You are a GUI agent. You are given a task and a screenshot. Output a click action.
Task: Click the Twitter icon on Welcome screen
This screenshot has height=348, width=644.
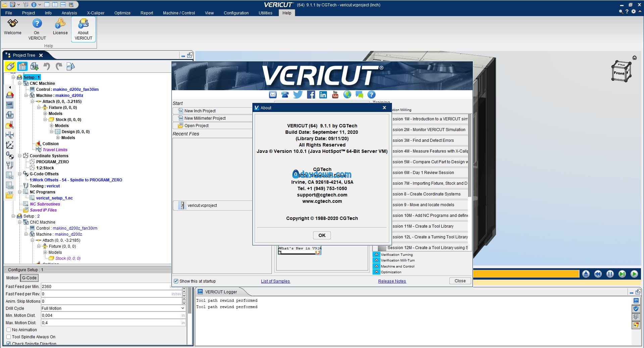point(298,95)
